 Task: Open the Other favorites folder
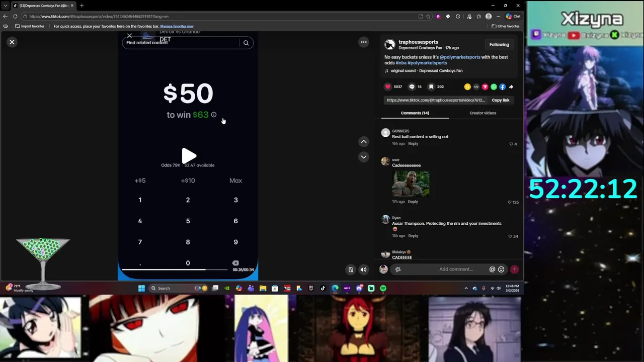[506, 26]
